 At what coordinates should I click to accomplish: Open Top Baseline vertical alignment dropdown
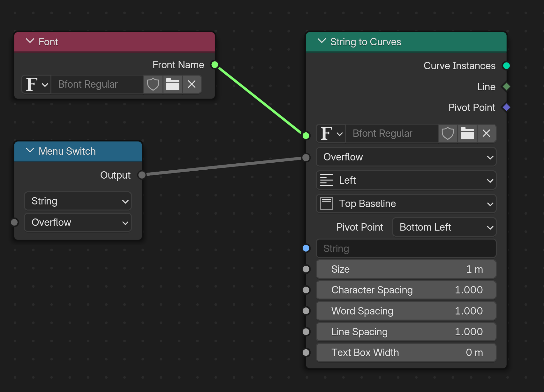point(406,203)
